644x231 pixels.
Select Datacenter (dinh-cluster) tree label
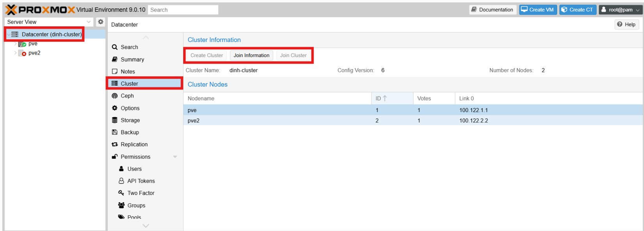(x=52, y=34)
